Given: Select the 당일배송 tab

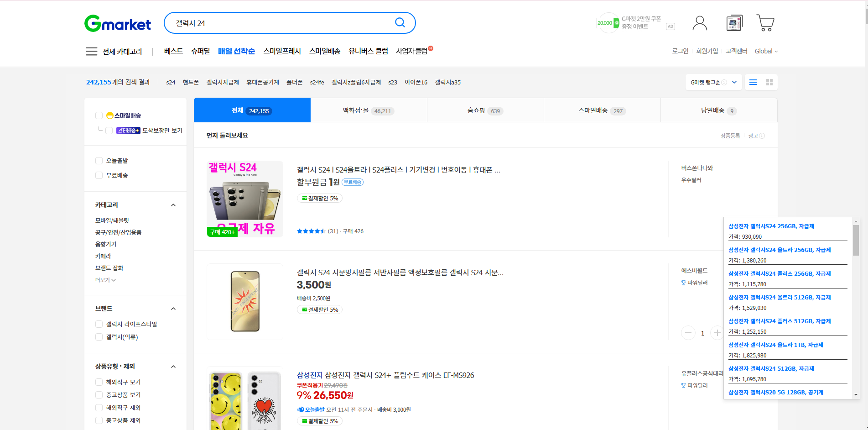Looking at the screenshot, I should tap(719, 110).
